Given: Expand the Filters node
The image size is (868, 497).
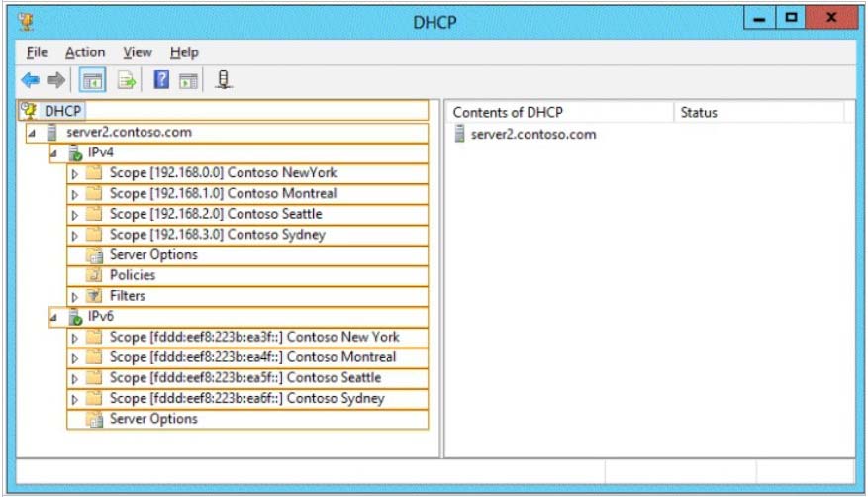Looking at the screenshot, I should click(75, 297).
